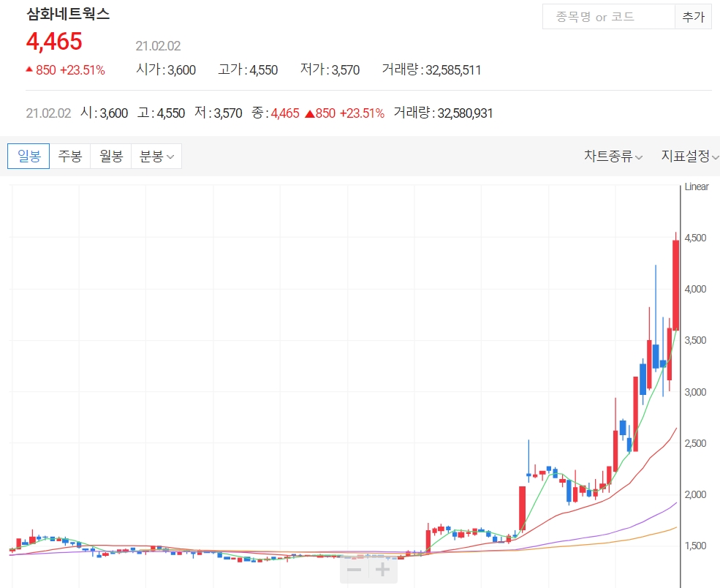Click the minus zoom-out chart button

354,570
